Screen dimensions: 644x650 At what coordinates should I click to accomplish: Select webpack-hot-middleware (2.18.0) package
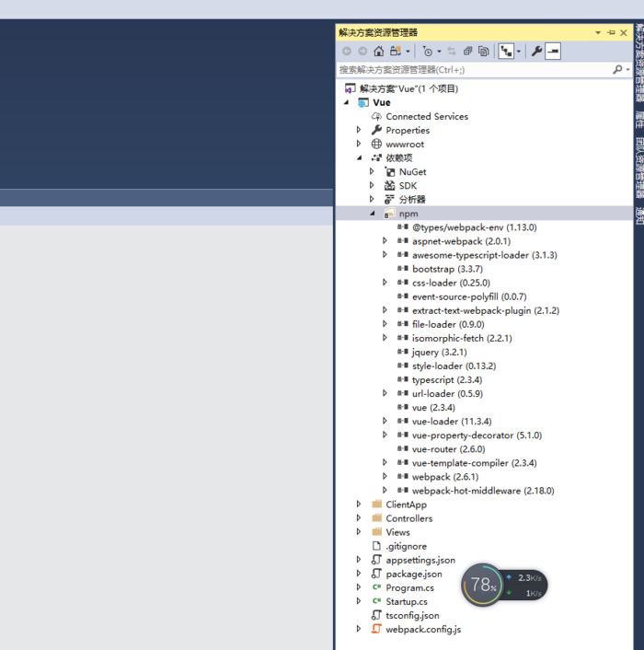pos(483,491)
